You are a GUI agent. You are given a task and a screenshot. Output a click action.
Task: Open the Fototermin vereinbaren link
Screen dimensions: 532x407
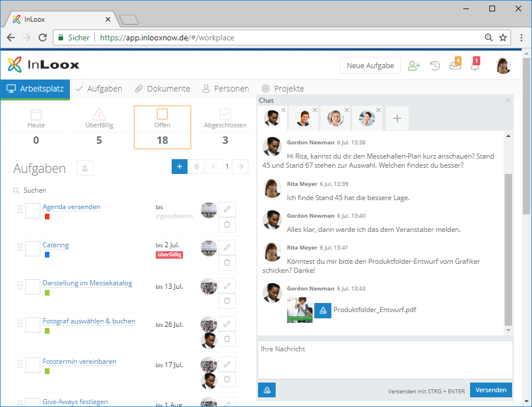80,362
